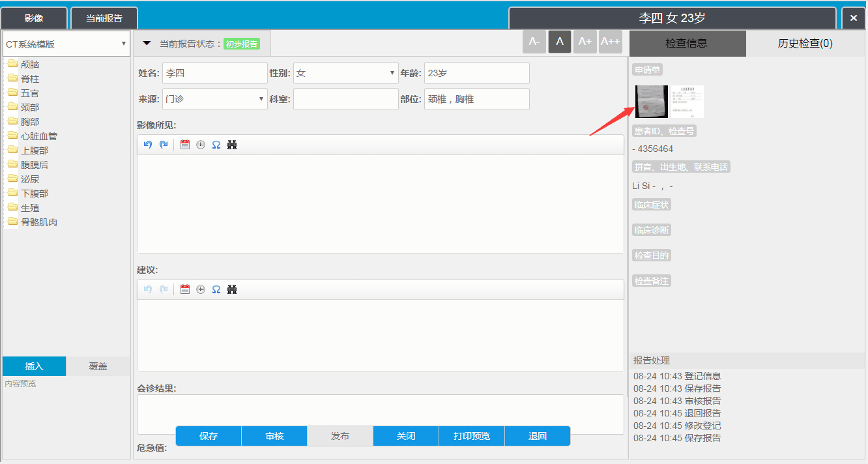868x464 pixels.
Task: Open the 影像 tab
Action: pyautogui.click(x=34, y=18)
